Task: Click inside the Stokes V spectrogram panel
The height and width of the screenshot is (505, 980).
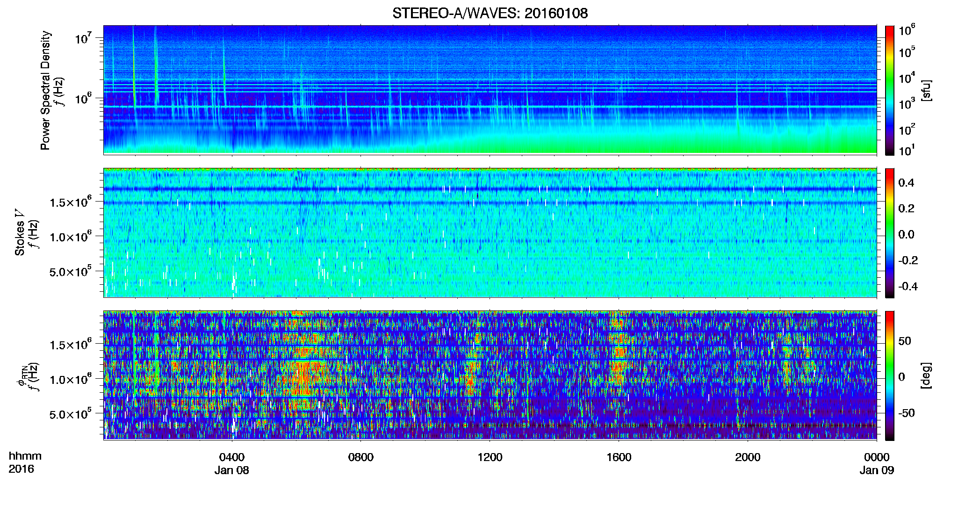Action: coord(490,232)
